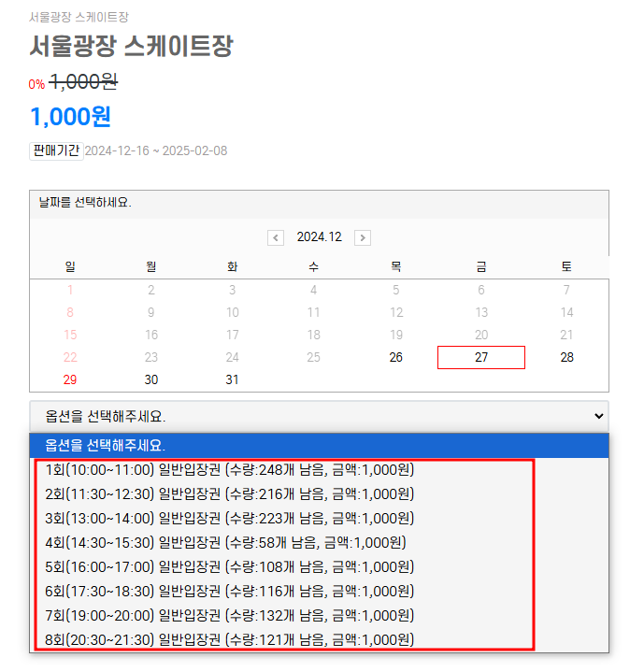This screenshot has height=672, width=644.
Task: Click the disabled date 20
Action: tap(481, 335)
